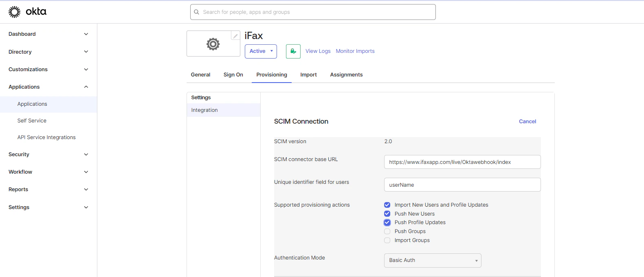
Task: Click the SCIM connector base URL field
Action: [x=462, y=162]
